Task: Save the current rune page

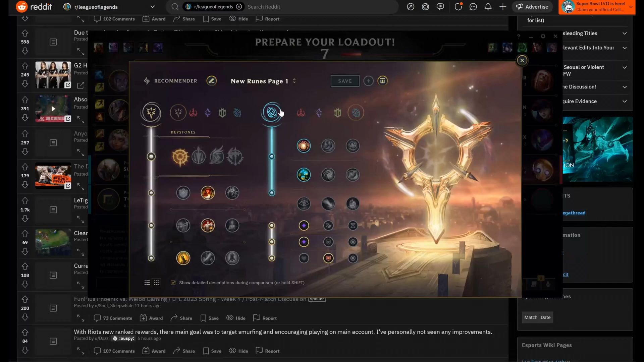Action: 345,81
